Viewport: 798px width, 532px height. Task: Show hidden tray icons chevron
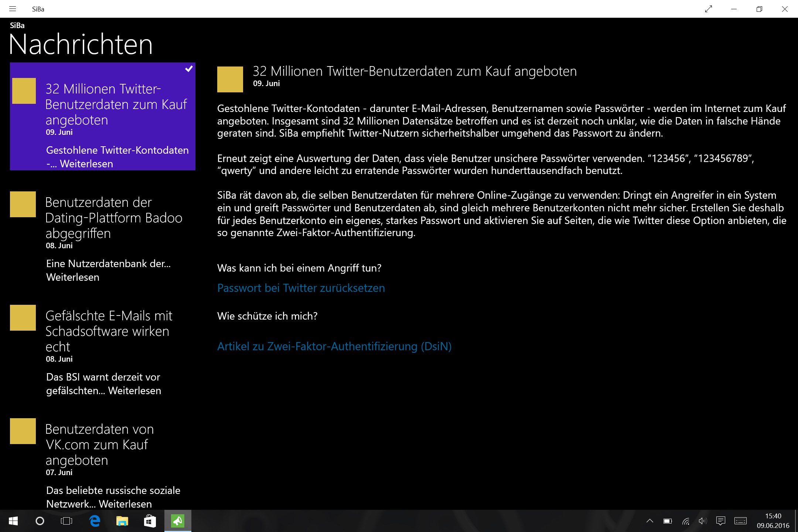pyautogui.click(x=649, y=521)
